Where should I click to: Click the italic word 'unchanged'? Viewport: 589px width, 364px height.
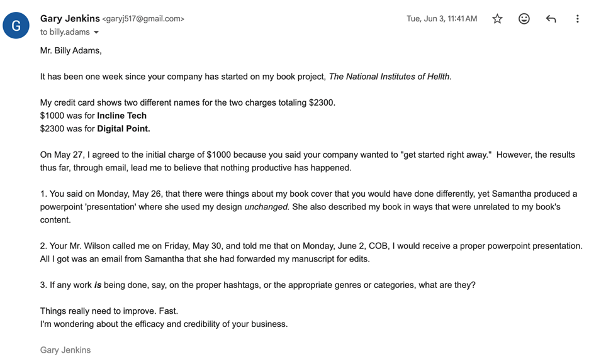pos(266,207)
